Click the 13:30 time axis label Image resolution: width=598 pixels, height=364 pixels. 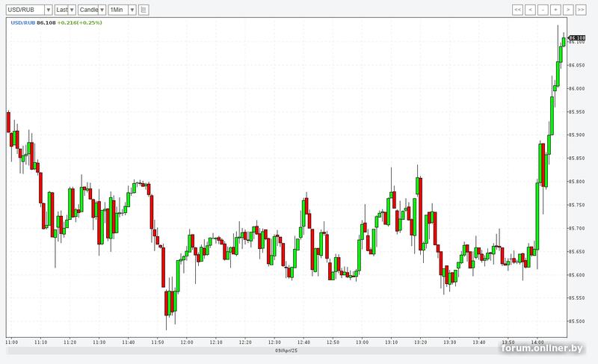(450, 342)
